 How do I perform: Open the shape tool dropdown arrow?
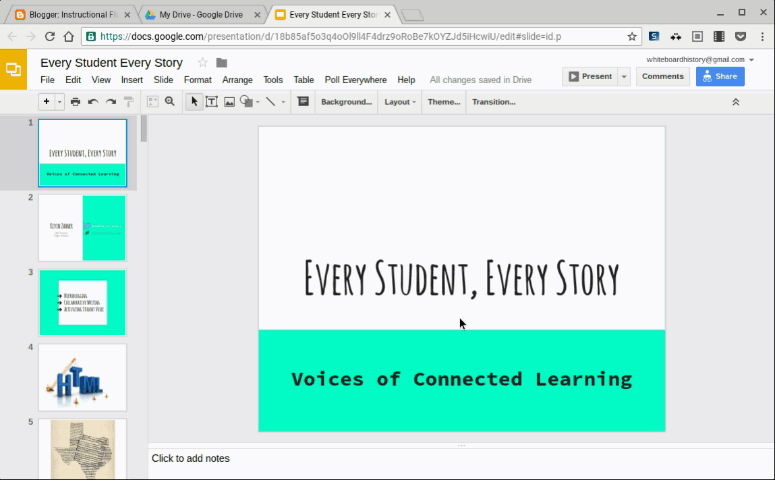258,102
